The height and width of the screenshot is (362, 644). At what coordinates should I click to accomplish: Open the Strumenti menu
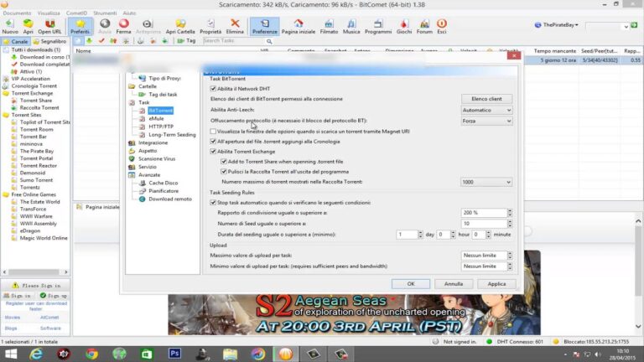tap(105, 13)
